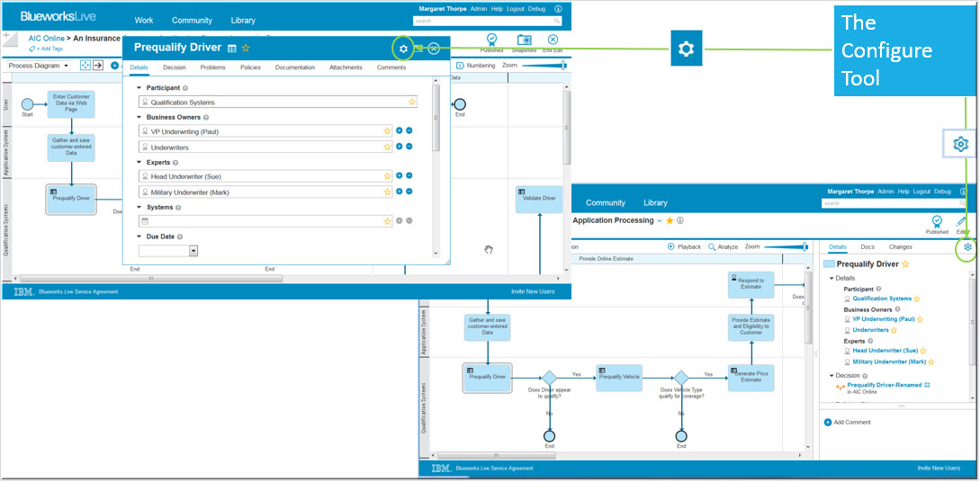Click the Edit pencil icon in bottom-right window
The image size is (980, 482).
coord(960,221)
